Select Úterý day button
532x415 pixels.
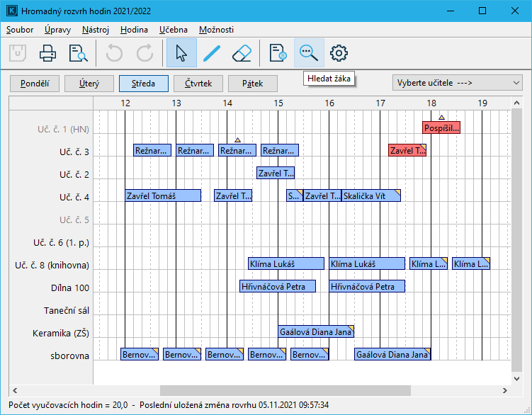tap(89, 83)
